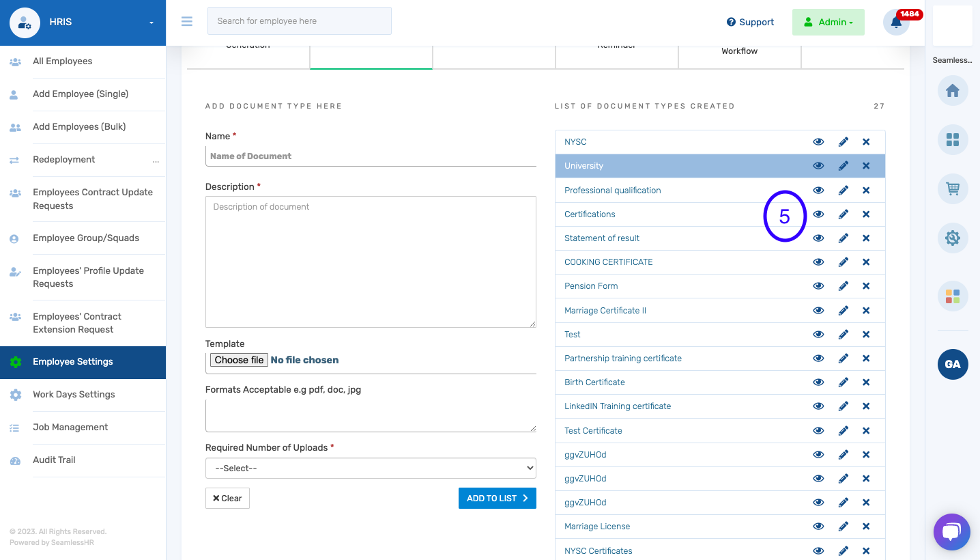Screen dimensions: 980x560
Task: Open the shopping cart icon in right panel
Action: coord(953,188)
